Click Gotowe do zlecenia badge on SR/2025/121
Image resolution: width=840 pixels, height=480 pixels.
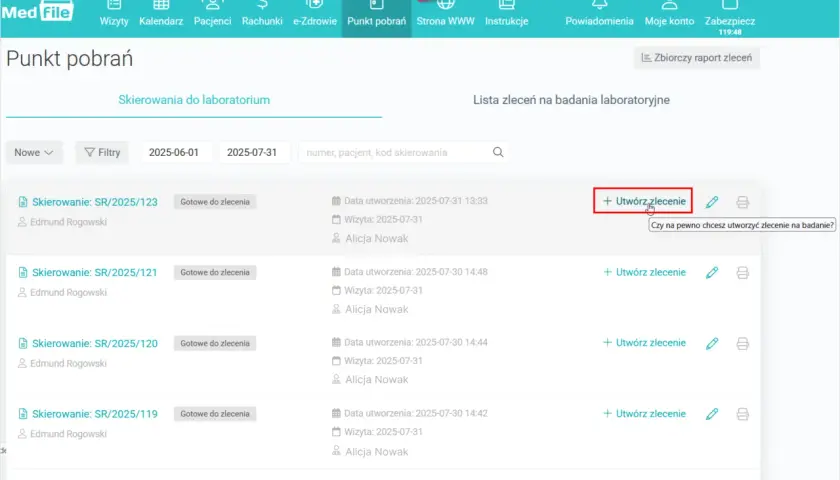[x=215, y=272]
